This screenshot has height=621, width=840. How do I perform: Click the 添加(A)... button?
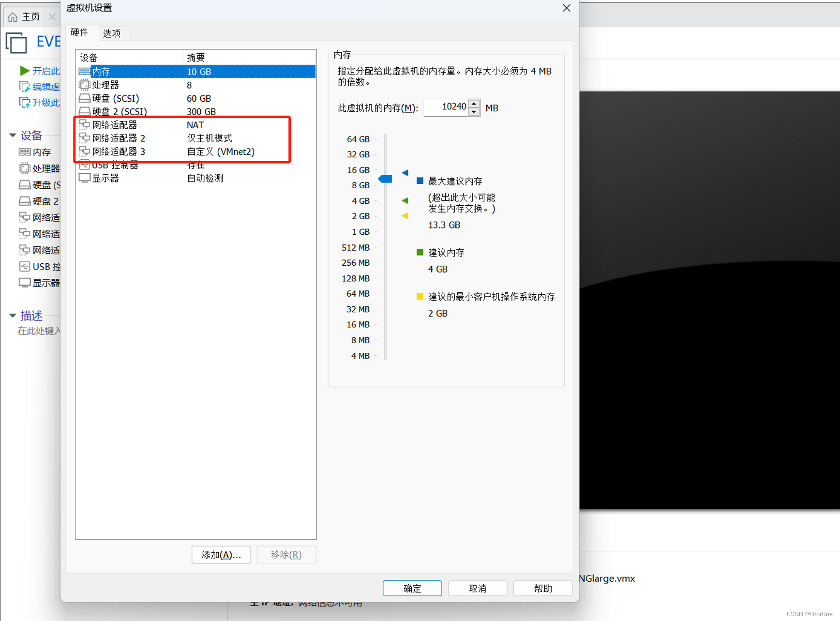pos(221,555)
